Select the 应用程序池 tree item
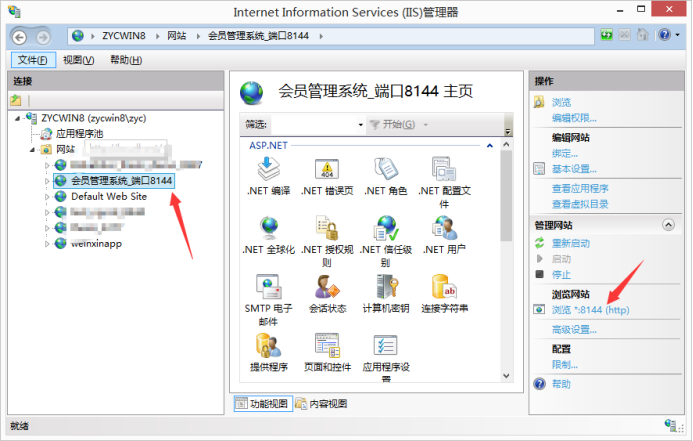The height and width of the screenshot is (441, 693). (80, 134)
